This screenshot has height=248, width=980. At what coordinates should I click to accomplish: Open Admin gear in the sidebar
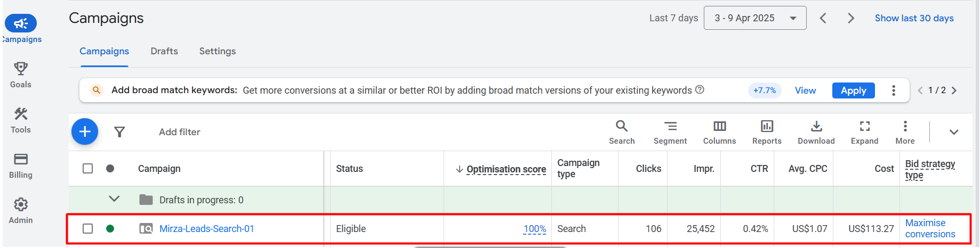point(21,205)
